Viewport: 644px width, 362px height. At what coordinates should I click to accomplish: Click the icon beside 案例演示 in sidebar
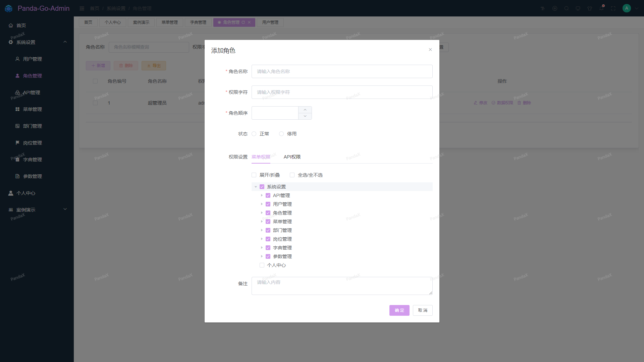[x=11, y=210]
